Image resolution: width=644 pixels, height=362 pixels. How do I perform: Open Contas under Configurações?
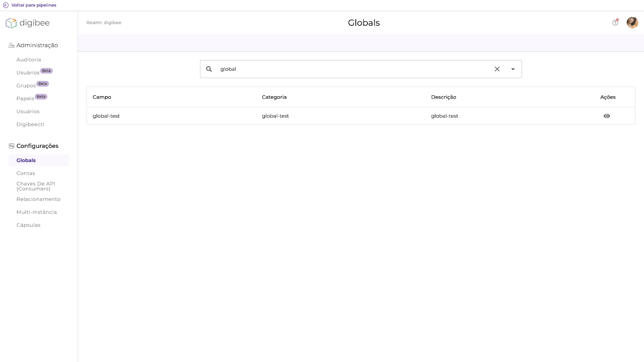26,173
